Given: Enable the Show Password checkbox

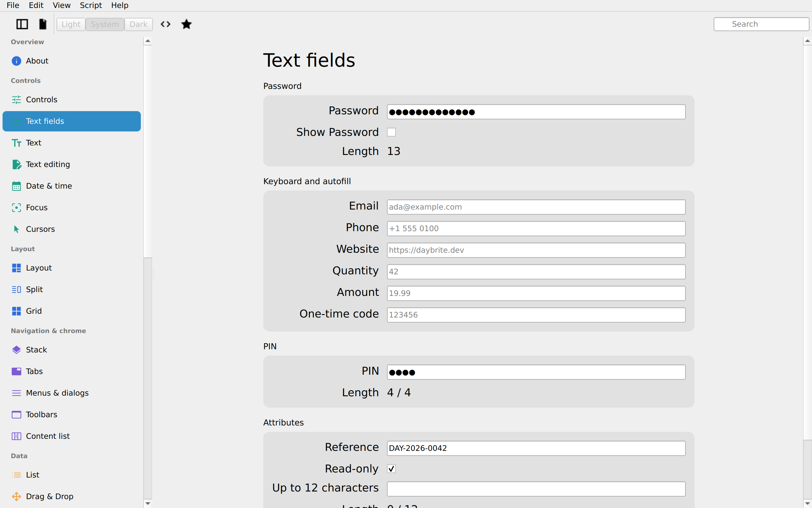Looking at the screenshot, I should tap(391, 132).
